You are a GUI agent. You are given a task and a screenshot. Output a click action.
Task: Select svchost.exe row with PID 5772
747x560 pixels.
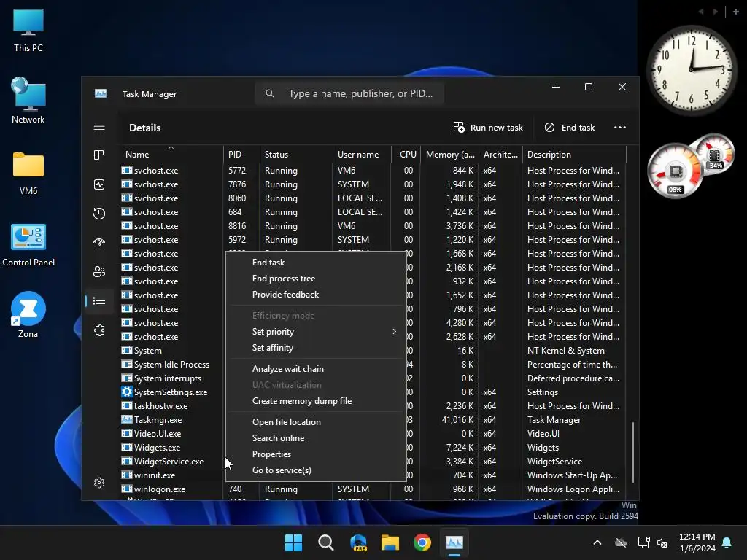[373, 171]
